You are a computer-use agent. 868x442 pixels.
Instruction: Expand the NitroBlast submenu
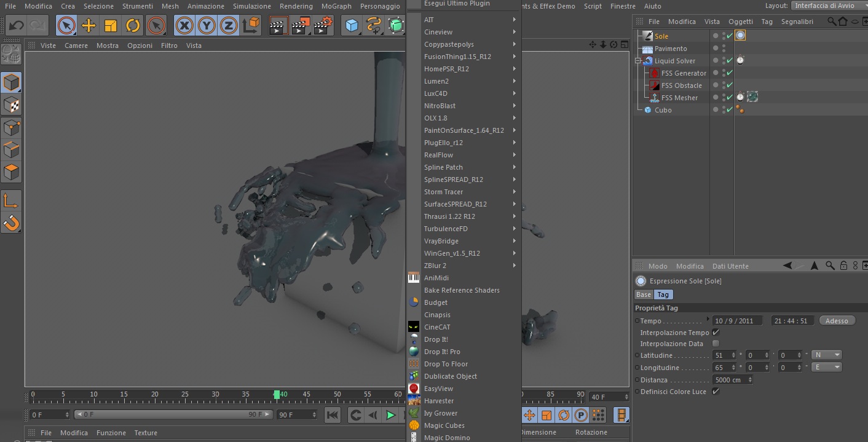pos(464,106)
